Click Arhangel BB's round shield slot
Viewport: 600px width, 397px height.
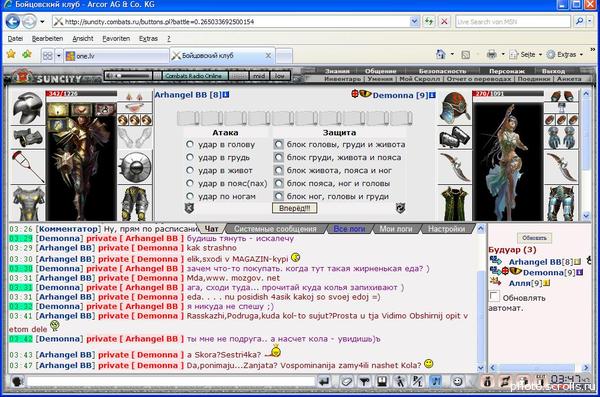point(135,167)
